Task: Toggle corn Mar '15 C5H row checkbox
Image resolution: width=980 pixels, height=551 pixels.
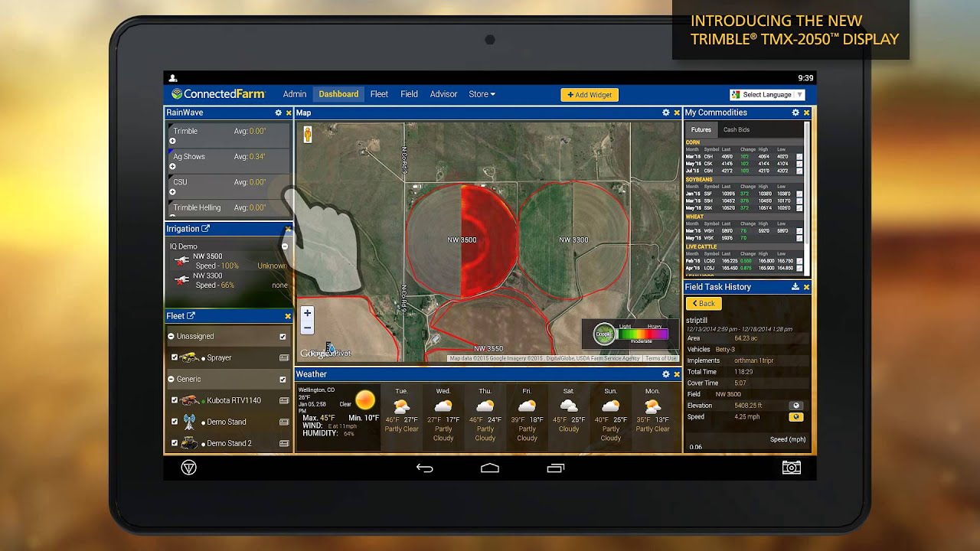Action: click(799, 157)
